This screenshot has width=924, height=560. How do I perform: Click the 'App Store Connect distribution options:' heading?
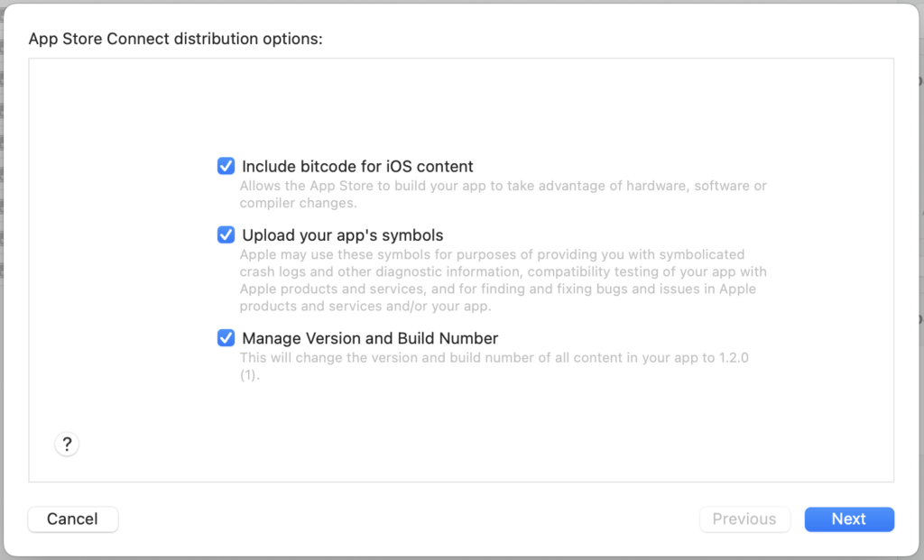click(x=176, y=39)
